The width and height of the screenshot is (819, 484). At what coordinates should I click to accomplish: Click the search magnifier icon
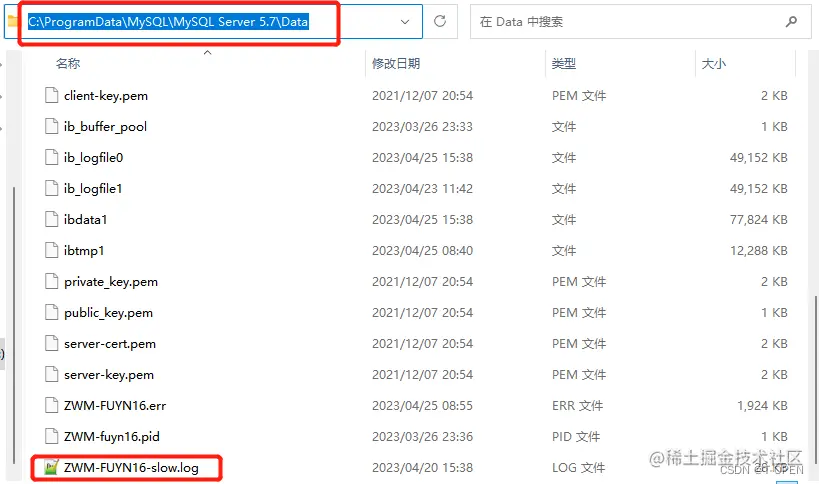791,21
